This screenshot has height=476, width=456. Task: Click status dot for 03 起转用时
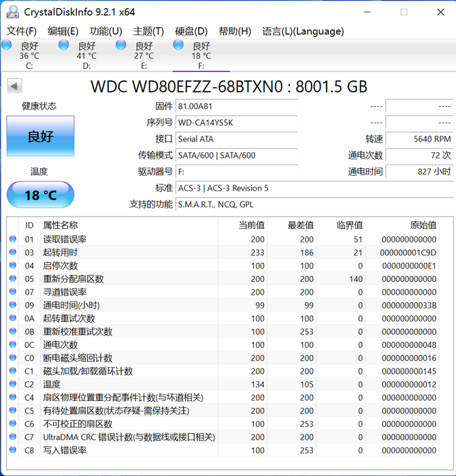click(x=13, y=252)
